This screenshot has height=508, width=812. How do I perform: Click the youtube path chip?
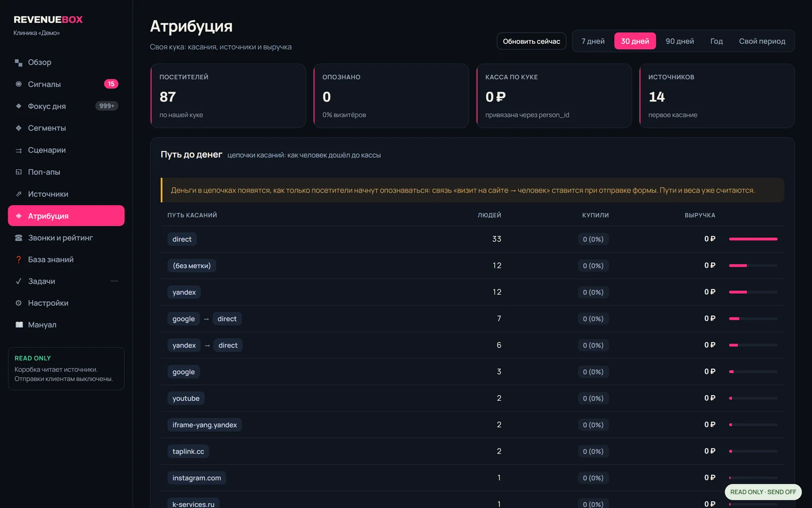click(186, 398)
